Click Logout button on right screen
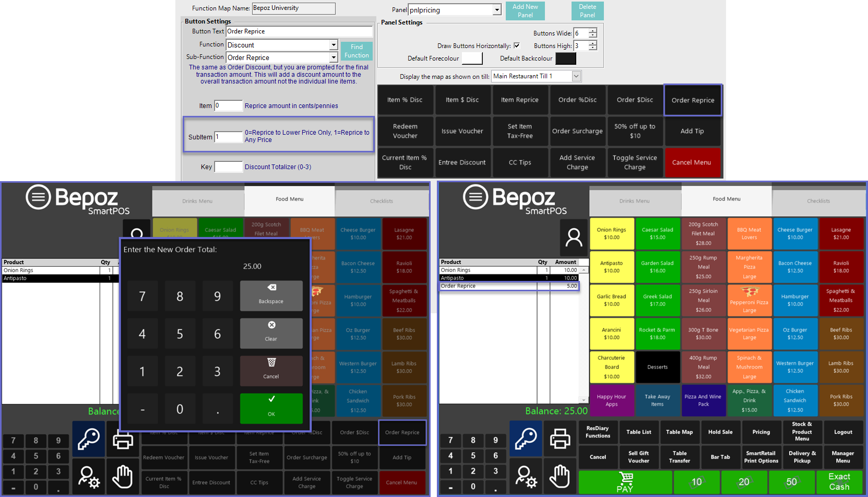Viewport: 868px width, 497px height. click(842, 432)
